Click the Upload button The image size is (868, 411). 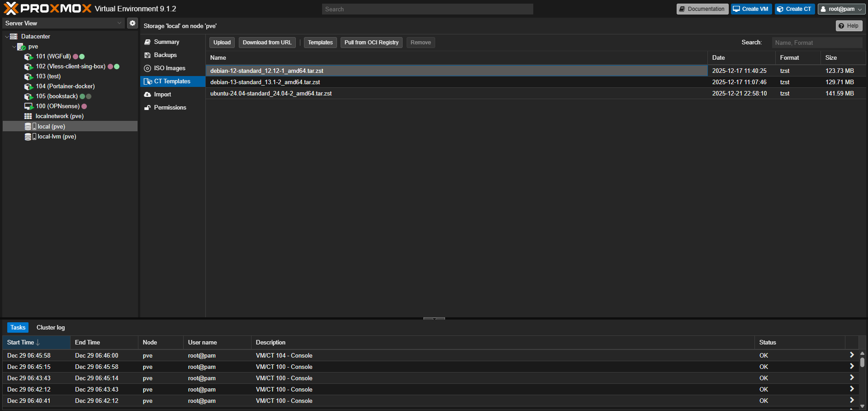(222, 43)
